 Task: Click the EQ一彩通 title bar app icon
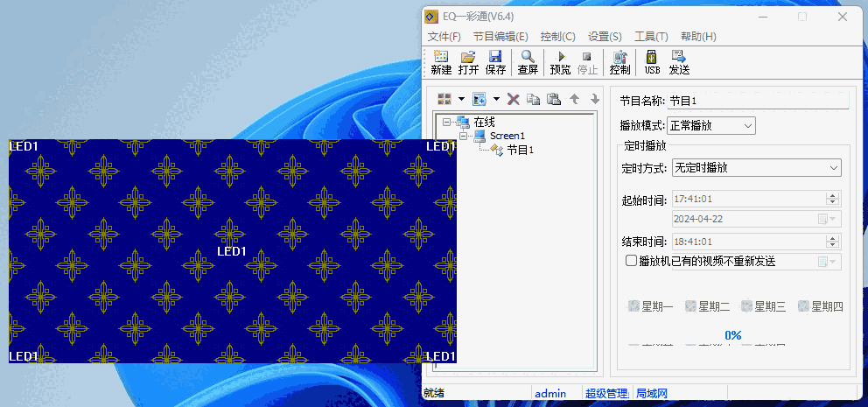click(431, 17)
